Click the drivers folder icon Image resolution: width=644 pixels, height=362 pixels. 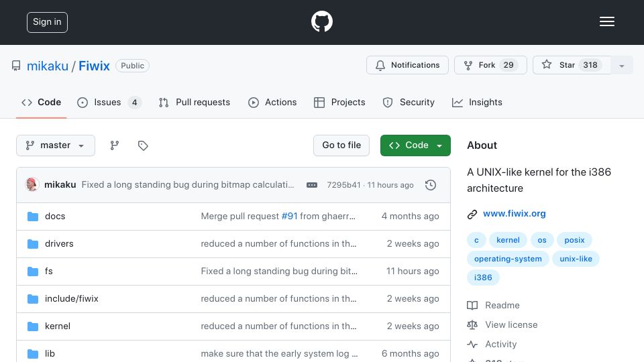point(33,244)
